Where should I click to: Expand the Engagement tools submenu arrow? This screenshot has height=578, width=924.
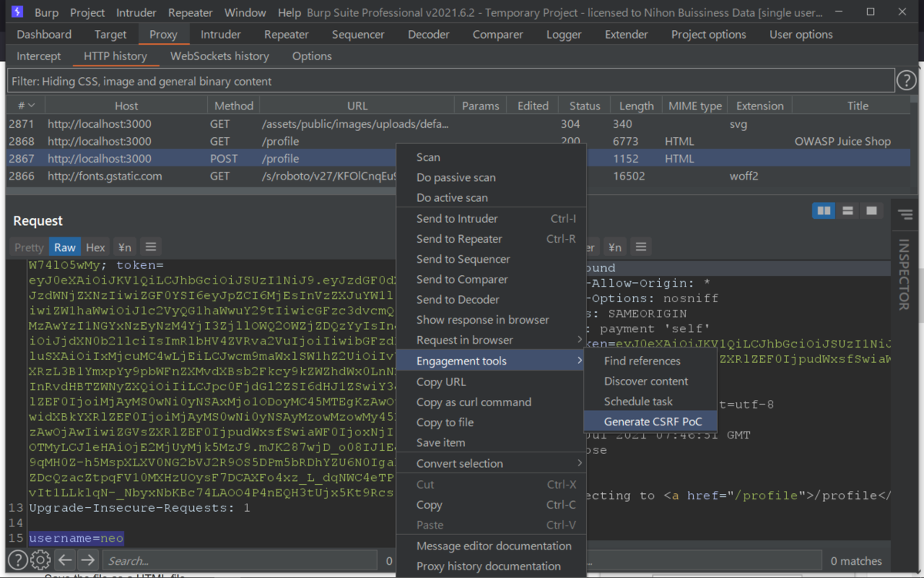tap(579, 361)
